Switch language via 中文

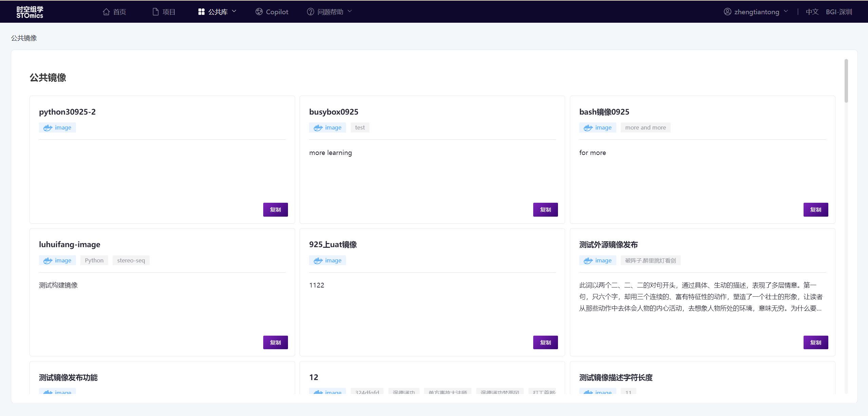pos(812,12)
